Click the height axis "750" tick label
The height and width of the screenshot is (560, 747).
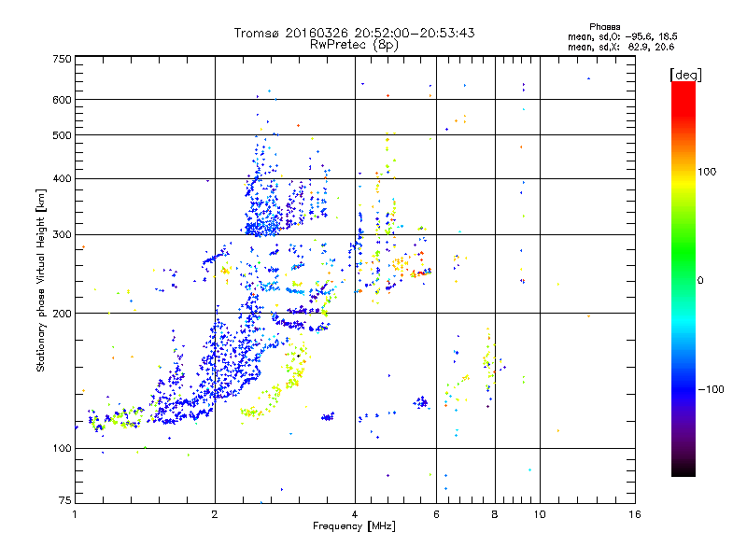pyautogui.click(x=63, y=59)
